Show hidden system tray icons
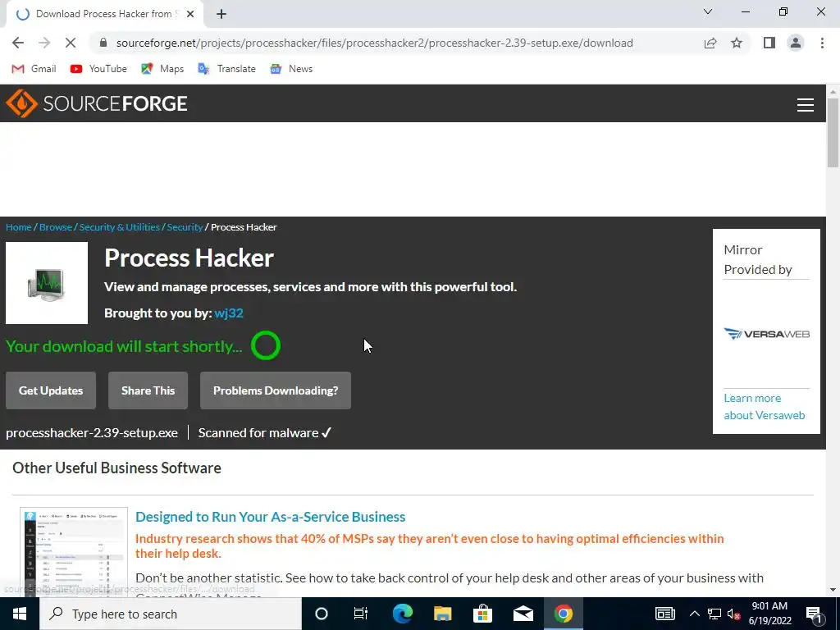840x630 pixels. coord(694,614)
